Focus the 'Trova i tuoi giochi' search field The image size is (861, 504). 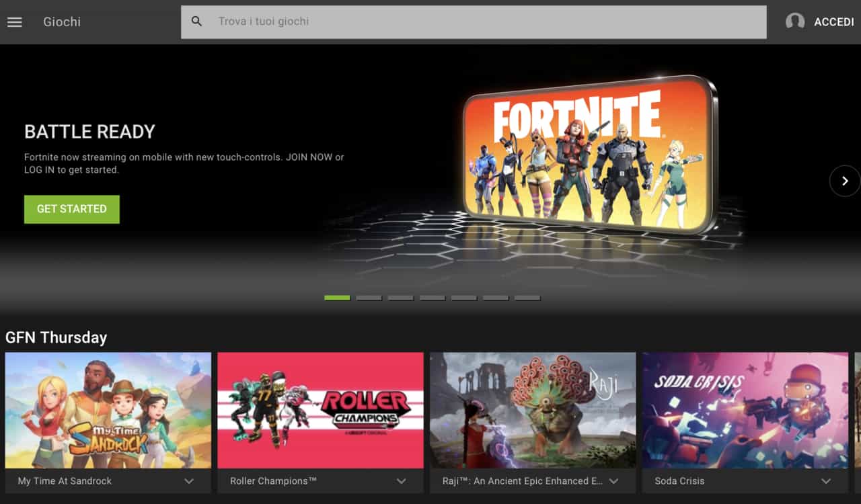[x=484, y=22]
